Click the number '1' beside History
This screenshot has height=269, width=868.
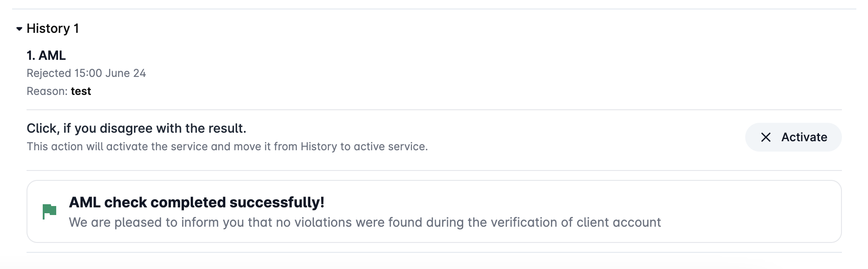(x=76, y=29)
